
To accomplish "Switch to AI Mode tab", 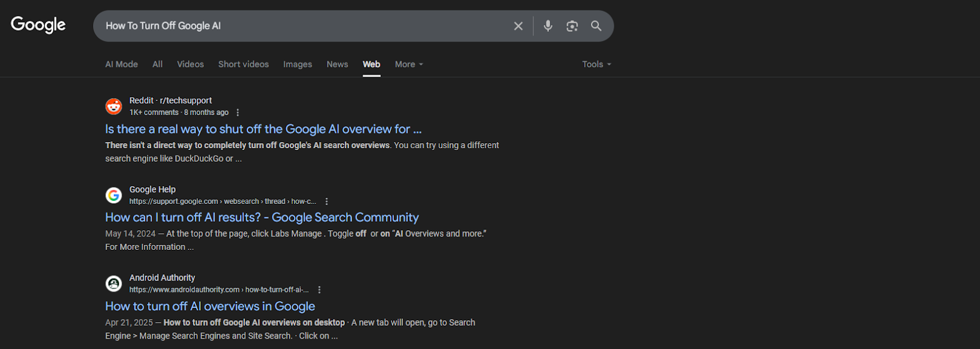I will [121, 64].
